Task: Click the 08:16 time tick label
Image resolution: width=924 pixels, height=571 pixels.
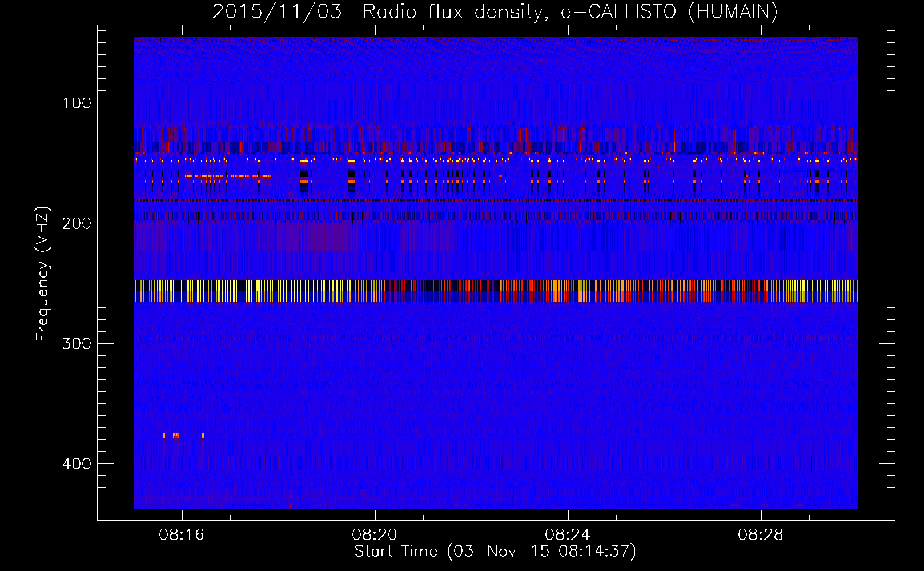Action: pos(182,535)
